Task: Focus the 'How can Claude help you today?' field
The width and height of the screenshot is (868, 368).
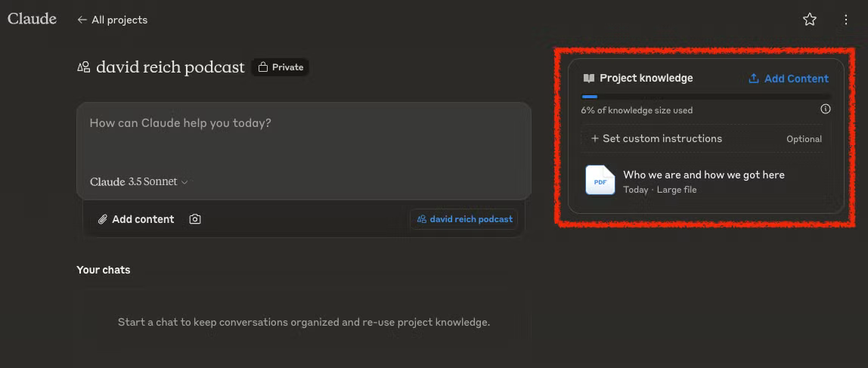Action: pyautogui.click(x=303, y=123)
